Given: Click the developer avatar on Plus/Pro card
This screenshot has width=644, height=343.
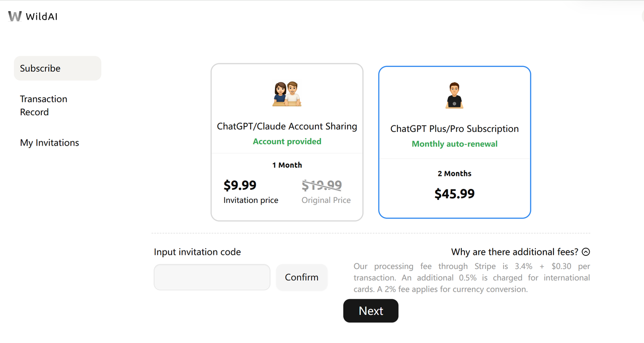Looking at the screenshot, I should click(x=454, y=96).
